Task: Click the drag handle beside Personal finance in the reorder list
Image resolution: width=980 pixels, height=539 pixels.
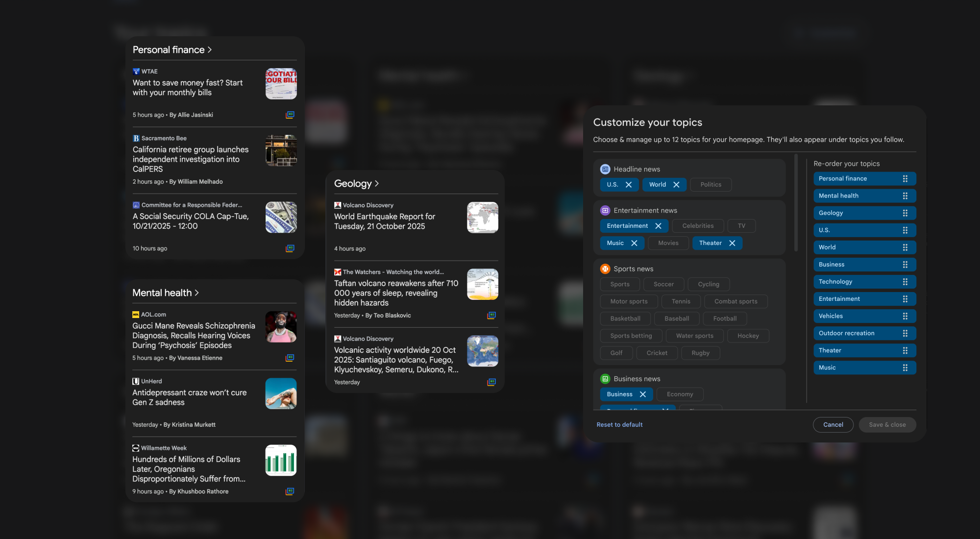Action: tap(905, 179)
